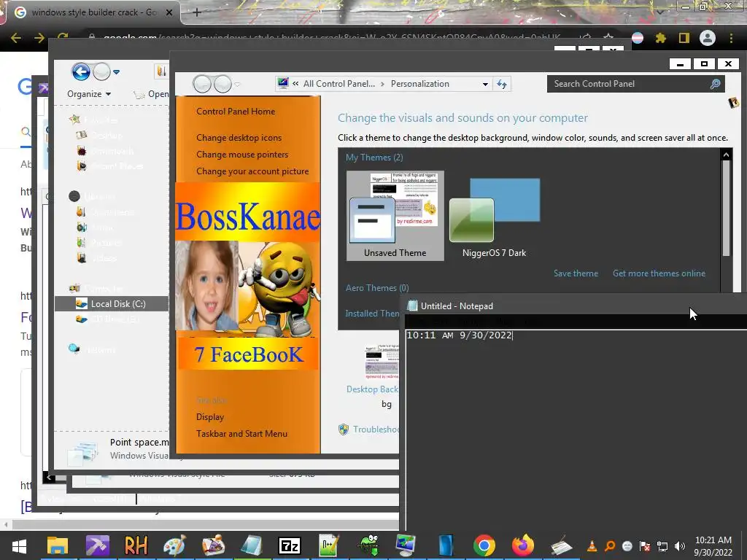The width and height of the screenshot is (747, 560).
Task: Click the Personalization breadcrumb segment
Action: [x=419, y=84]
